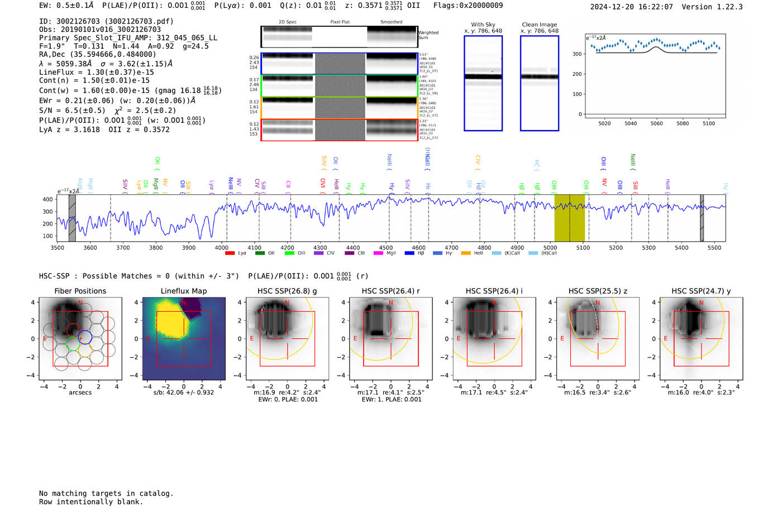The width and height of the screenshot is (782, 532).
Task: Click the λ = 5059.38Å text line
Action: [x=106, y=64]
